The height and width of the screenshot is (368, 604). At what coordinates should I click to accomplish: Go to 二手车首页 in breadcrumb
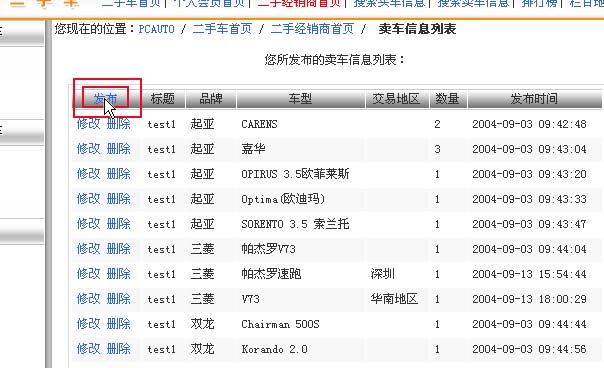(222, 29)
